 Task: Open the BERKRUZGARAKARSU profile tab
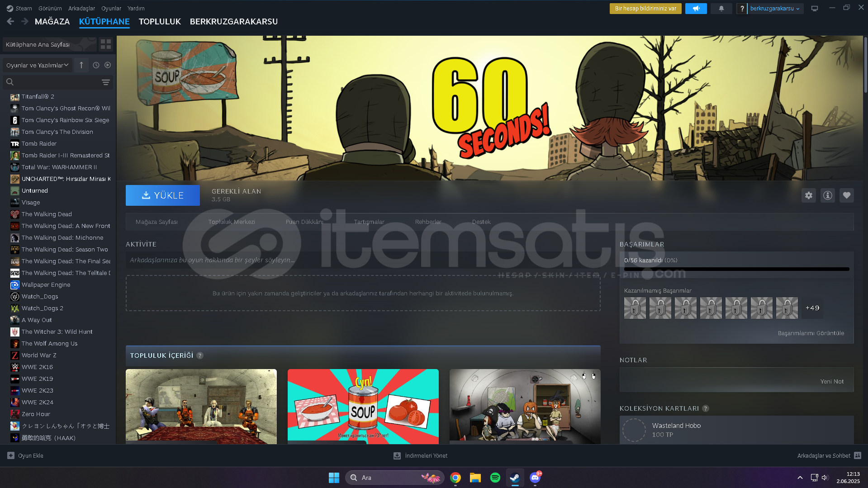pos(234,21)
